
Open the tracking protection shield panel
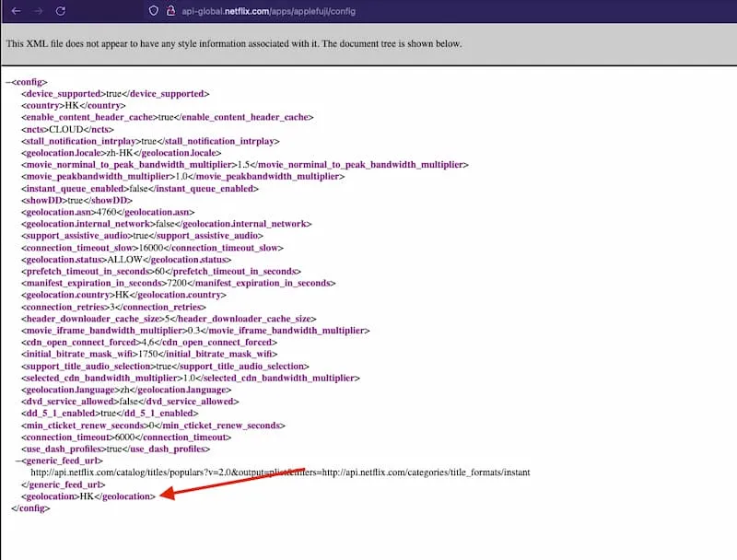click(155, 12)
